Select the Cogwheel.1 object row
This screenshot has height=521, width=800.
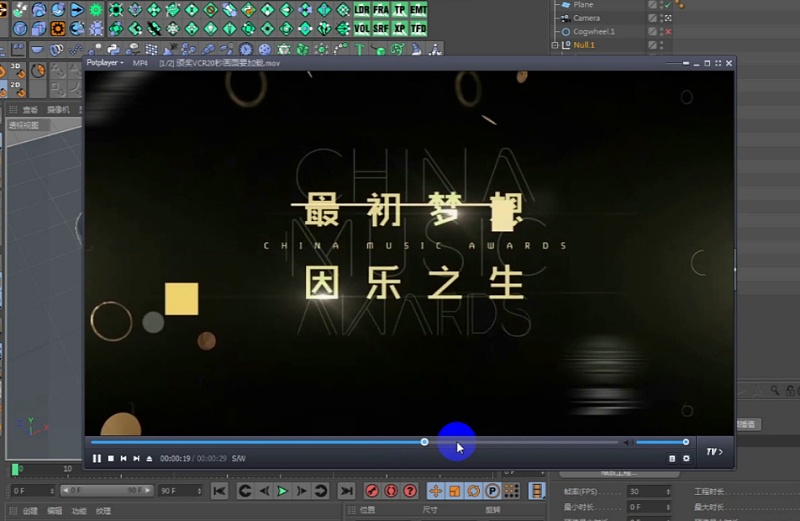[594, 32]
